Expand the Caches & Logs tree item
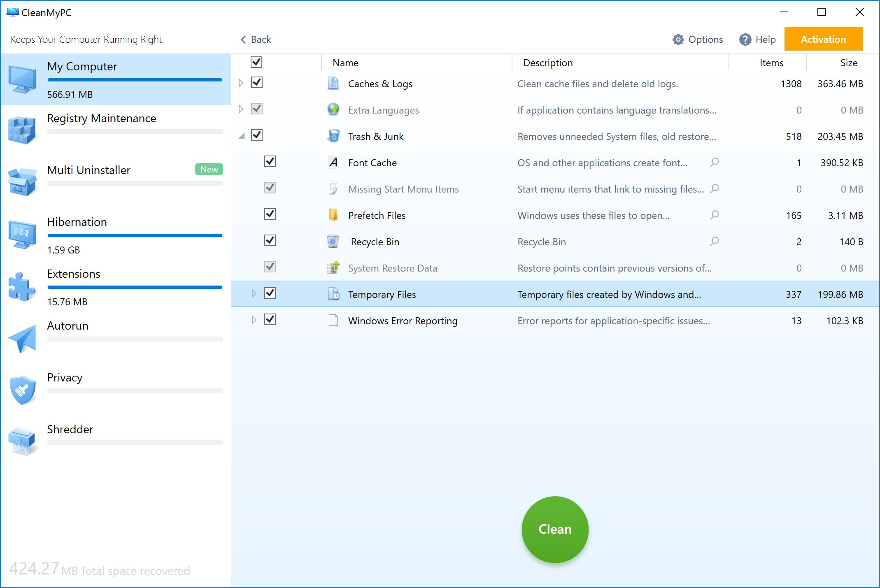The height and width of the screenshot is (588, 880). (x=242, y=84)
